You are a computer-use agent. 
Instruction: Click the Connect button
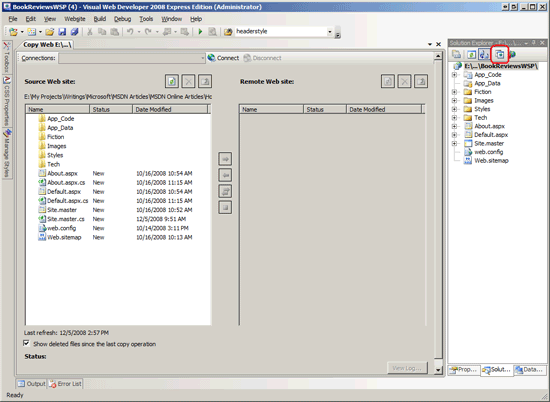coord(223,58)
